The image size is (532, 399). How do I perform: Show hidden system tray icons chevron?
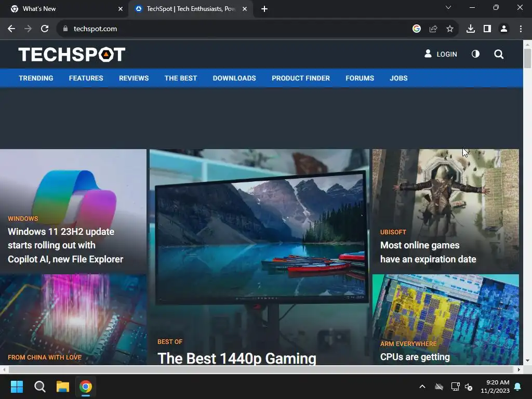422,387
